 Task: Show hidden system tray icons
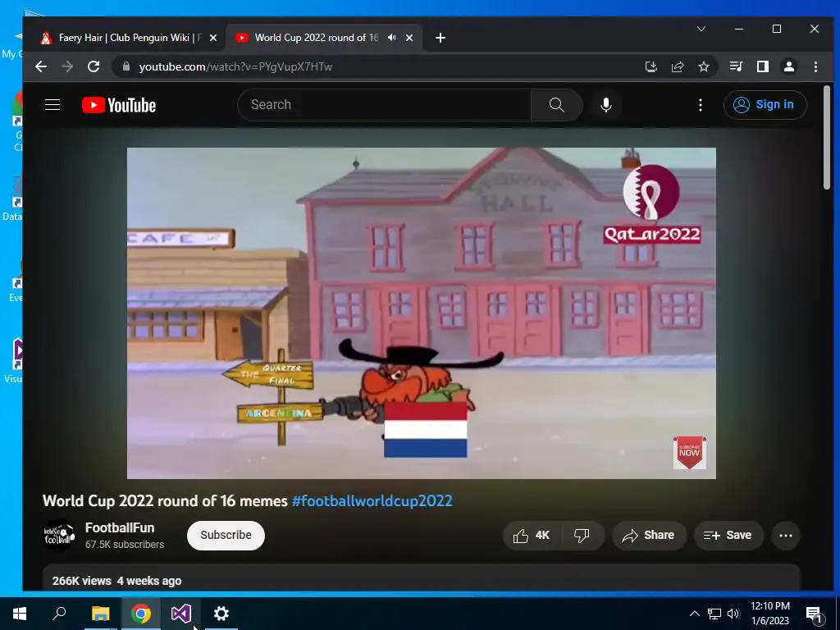694,614
